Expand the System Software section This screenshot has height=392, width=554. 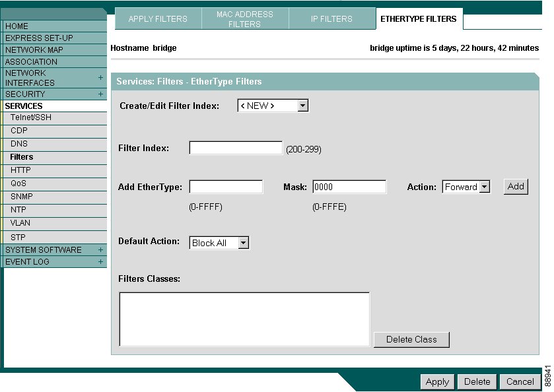[100, 249]
